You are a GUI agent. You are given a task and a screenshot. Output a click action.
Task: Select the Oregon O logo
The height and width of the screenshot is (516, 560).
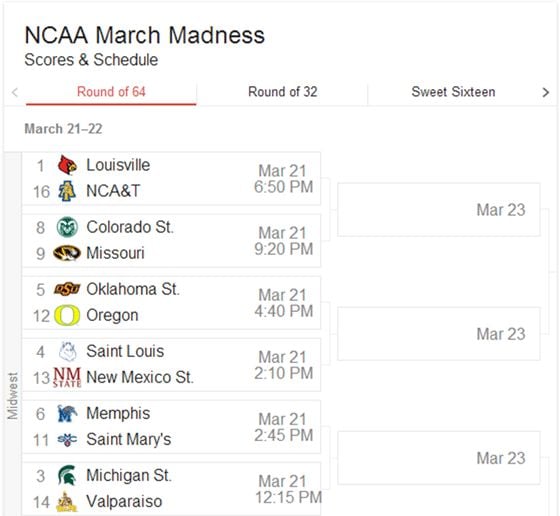pos(67,315)
